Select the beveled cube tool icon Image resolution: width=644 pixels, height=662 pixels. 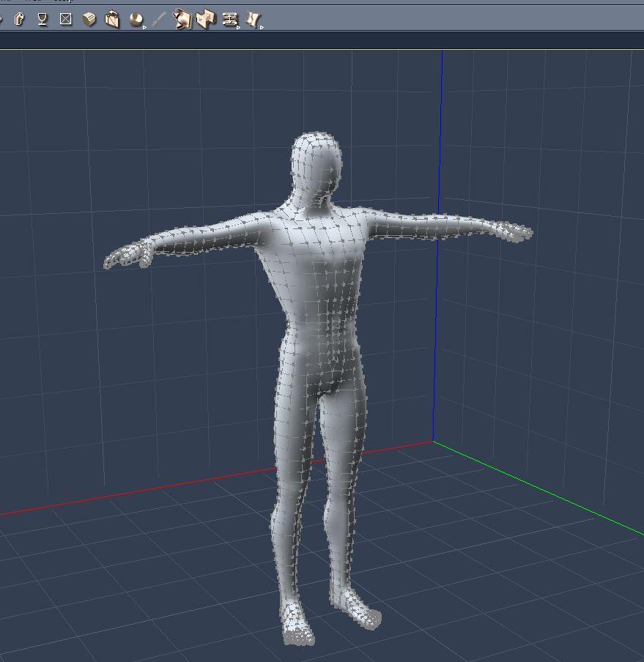tap(89, 19)
